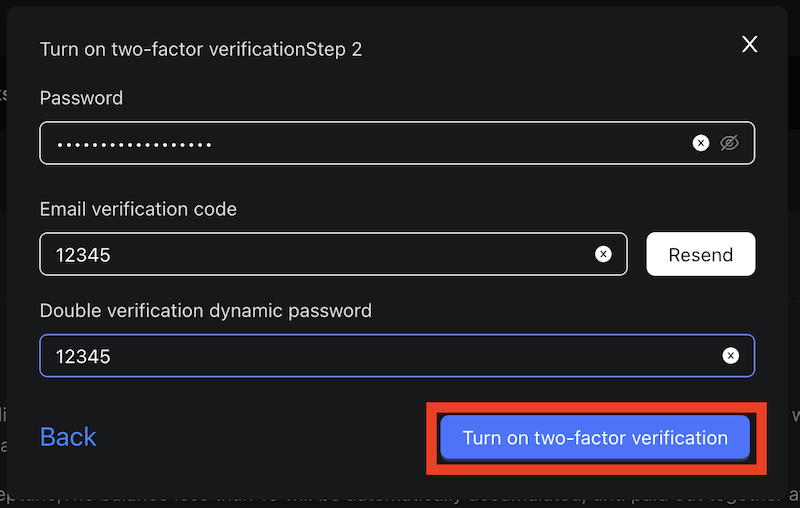Clear the Password field contents
800x508 pixels.
[701, 143]
